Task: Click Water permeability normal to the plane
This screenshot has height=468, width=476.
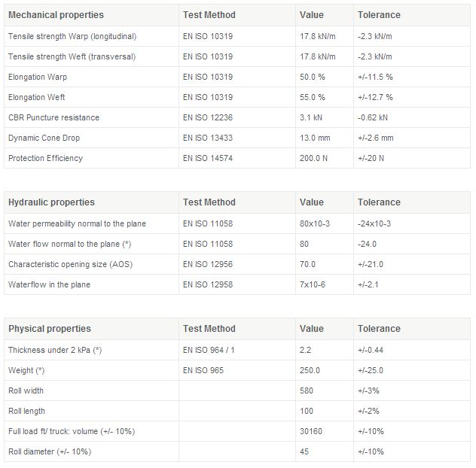Action: [77, 223]
